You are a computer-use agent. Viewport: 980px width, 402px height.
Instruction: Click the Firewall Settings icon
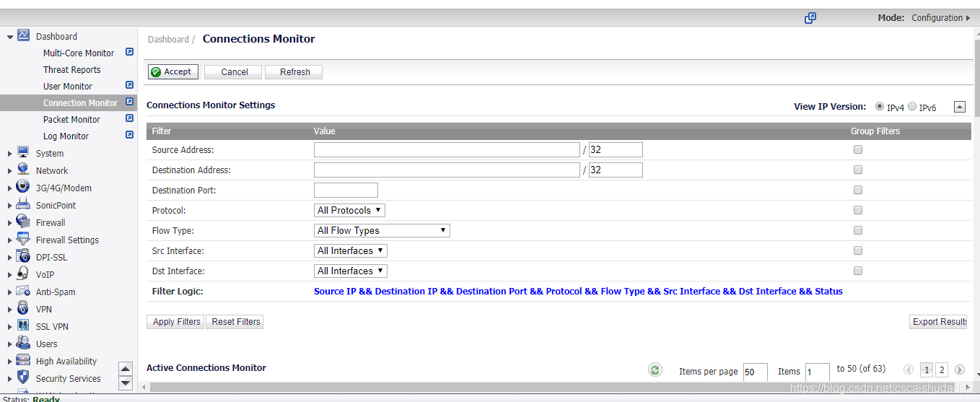[x=23, y=239]
